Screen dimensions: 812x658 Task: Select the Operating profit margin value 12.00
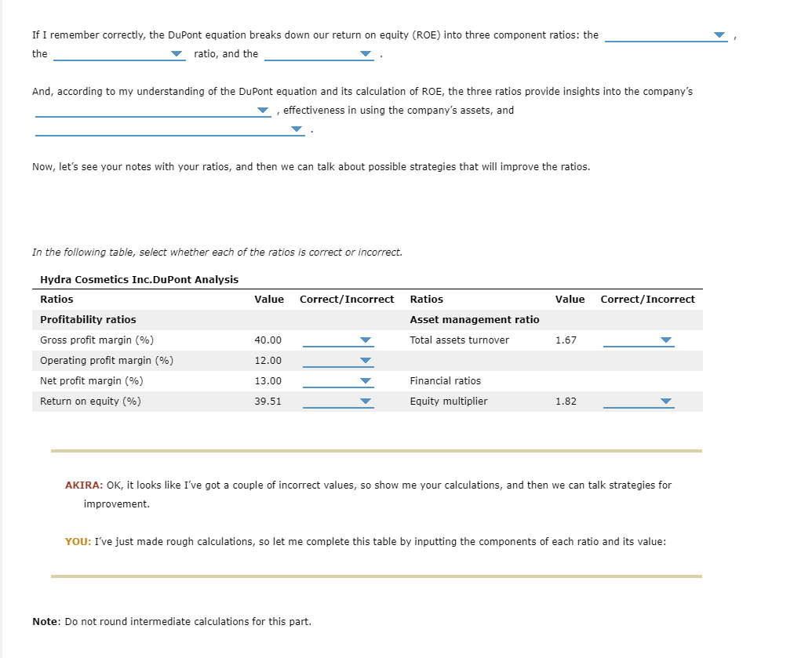point(269,360)
